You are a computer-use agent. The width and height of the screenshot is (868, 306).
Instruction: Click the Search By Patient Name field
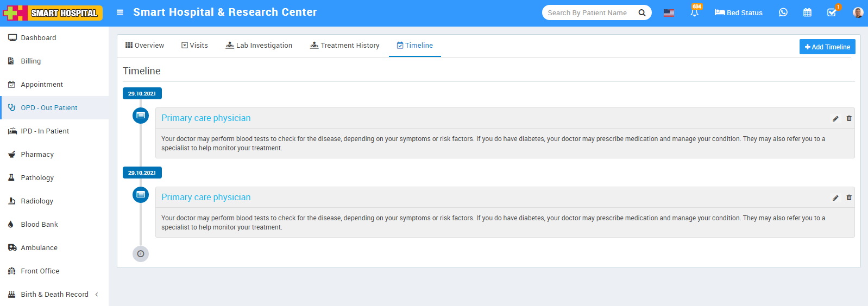(x=589, y=12)
